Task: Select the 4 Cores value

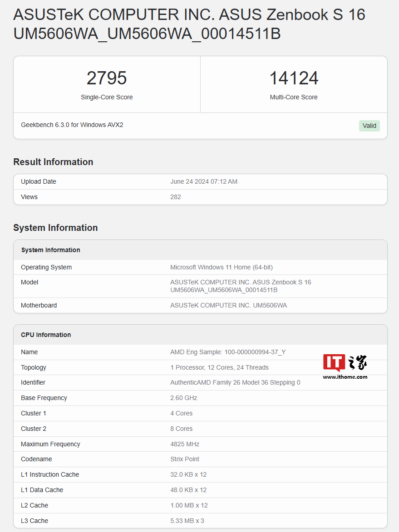Action: (181, 413)
